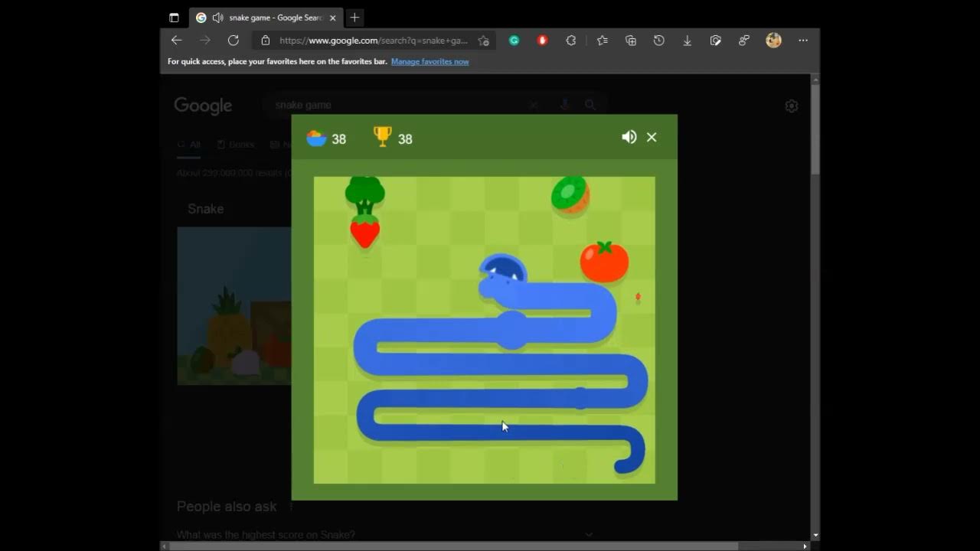
Task: Mute the snake game sound
Action: coord(629,137)
